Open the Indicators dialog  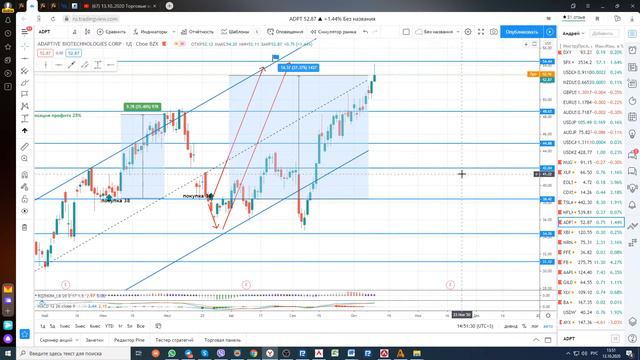150,32
